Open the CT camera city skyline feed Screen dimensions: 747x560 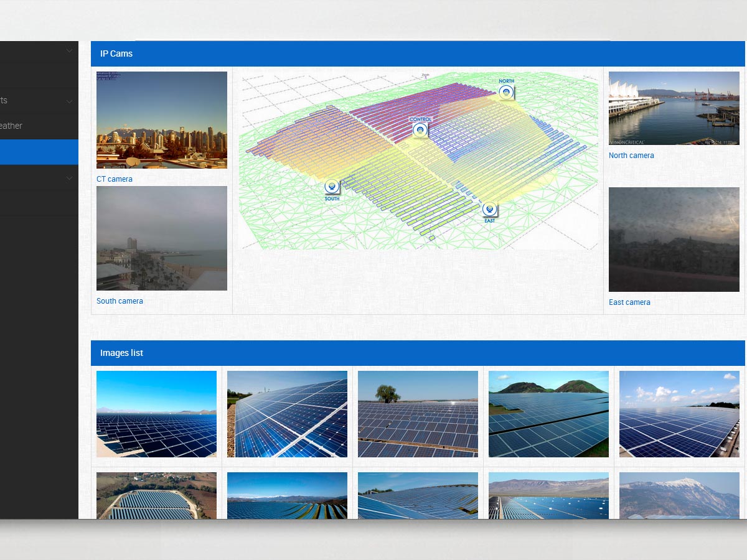[x=162, y=120]
